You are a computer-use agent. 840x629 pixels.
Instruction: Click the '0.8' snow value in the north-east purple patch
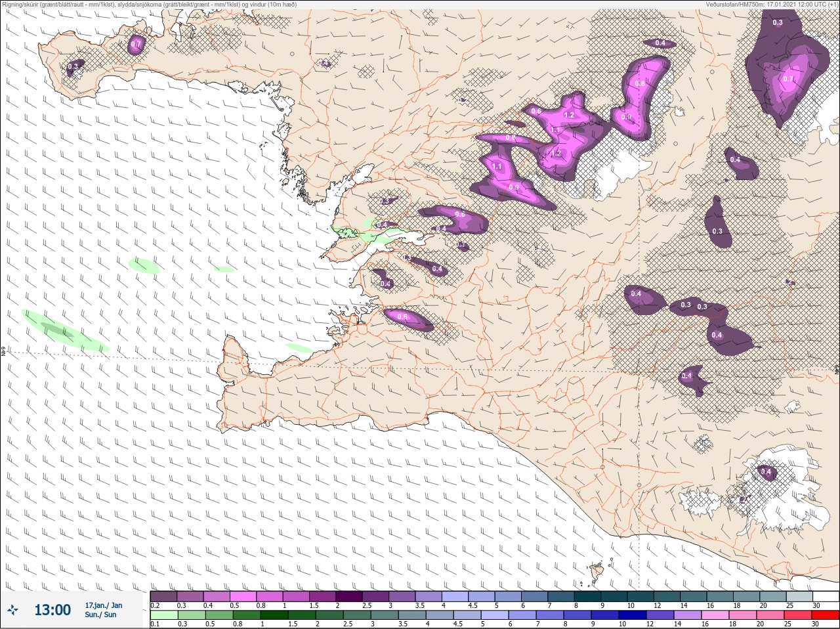[x=640, y=83]
